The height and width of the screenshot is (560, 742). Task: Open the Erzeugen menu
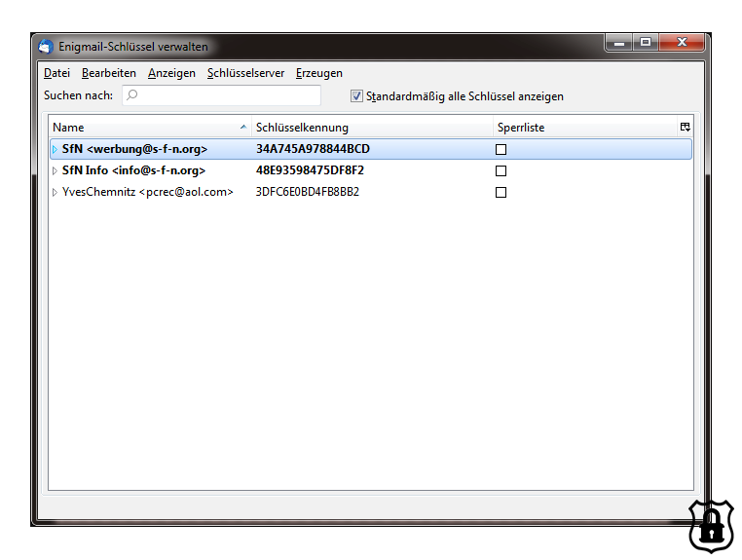(x=319, y=73)
